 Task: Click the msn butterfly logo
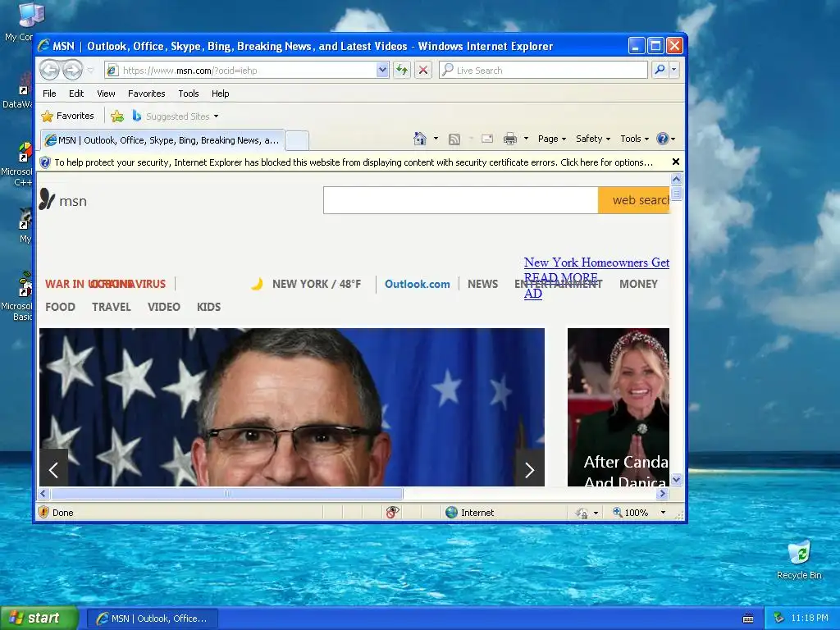tap(62, 200)
